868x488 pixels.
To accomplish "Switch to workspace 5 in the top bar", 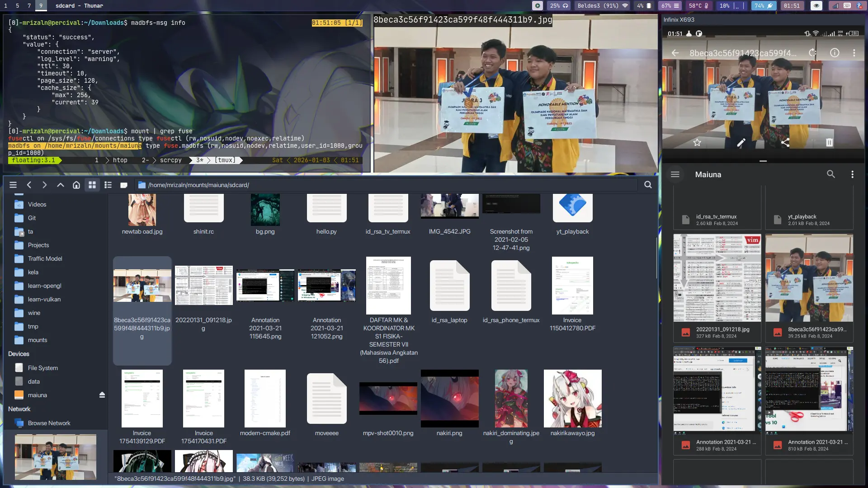I will pos(17,6).
